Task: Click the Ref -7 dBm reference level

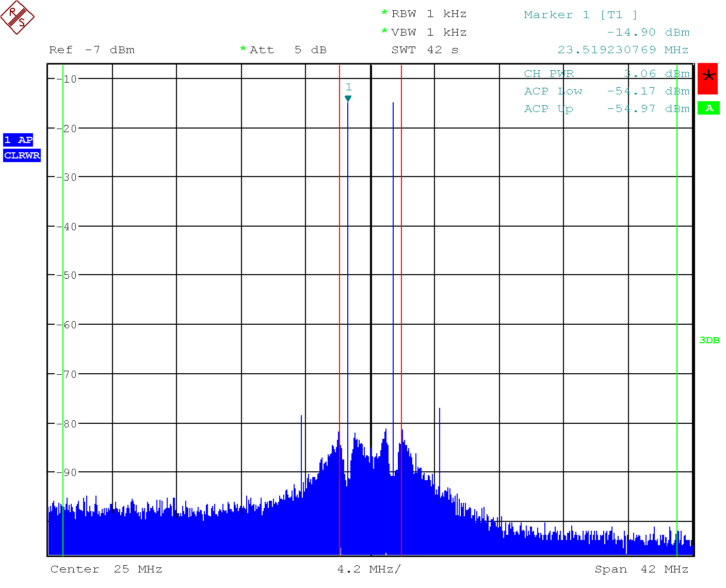Action: click(92, 50)
